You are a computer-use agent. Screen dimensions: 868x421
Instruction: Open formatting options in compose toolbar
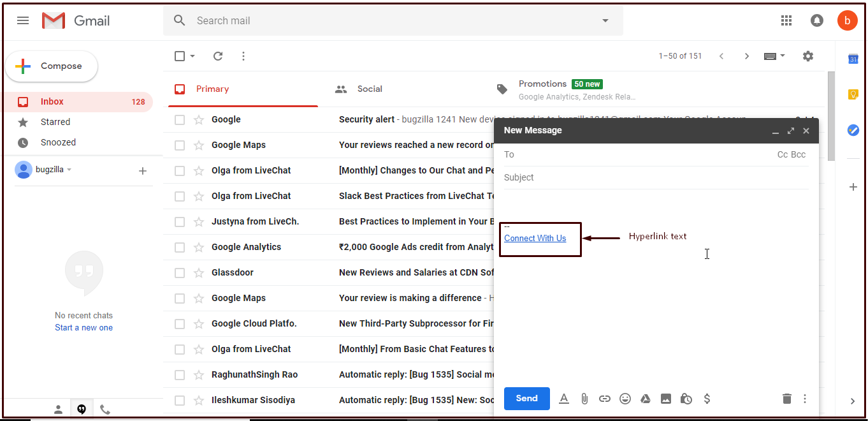(563, 399)
